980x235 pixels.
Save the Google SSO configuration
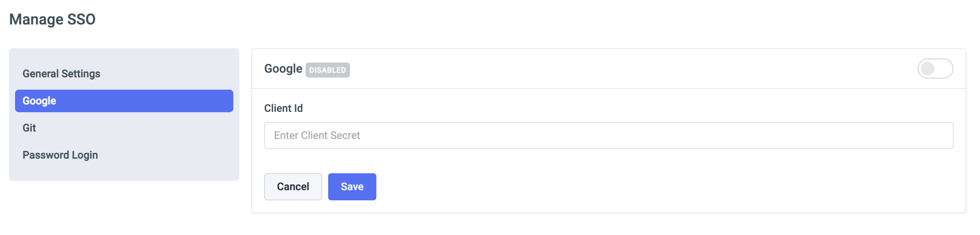click(x=352, y=187)
